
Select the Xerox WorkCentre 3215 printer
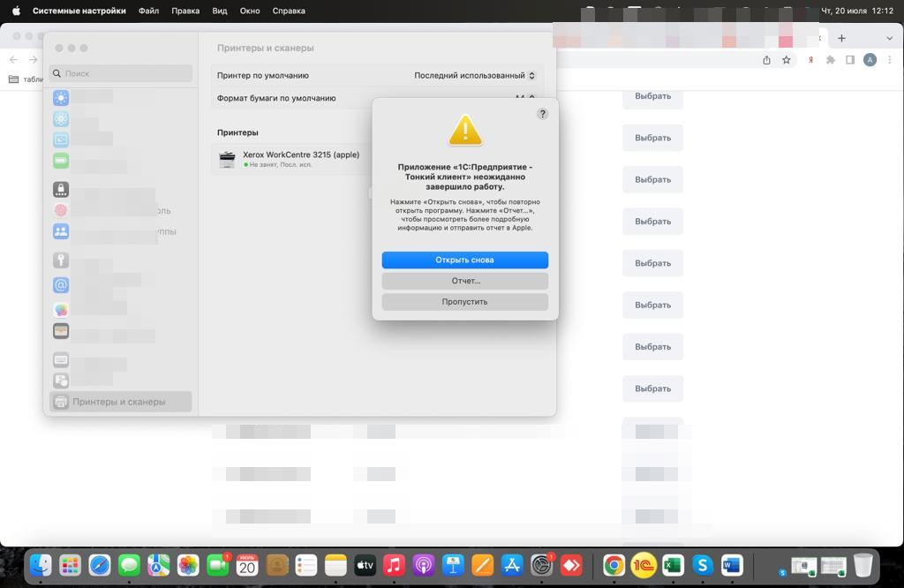click(x=300, y=159)
